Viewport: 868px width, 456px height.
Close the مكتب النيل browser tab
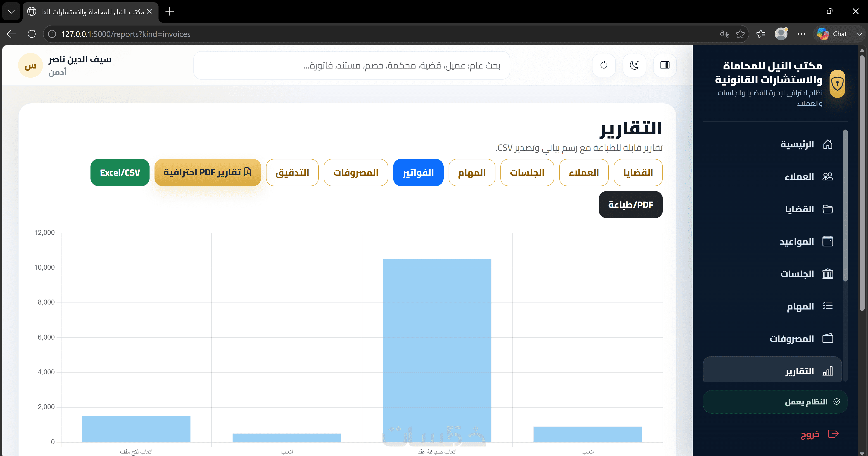(x=149, y=12)
